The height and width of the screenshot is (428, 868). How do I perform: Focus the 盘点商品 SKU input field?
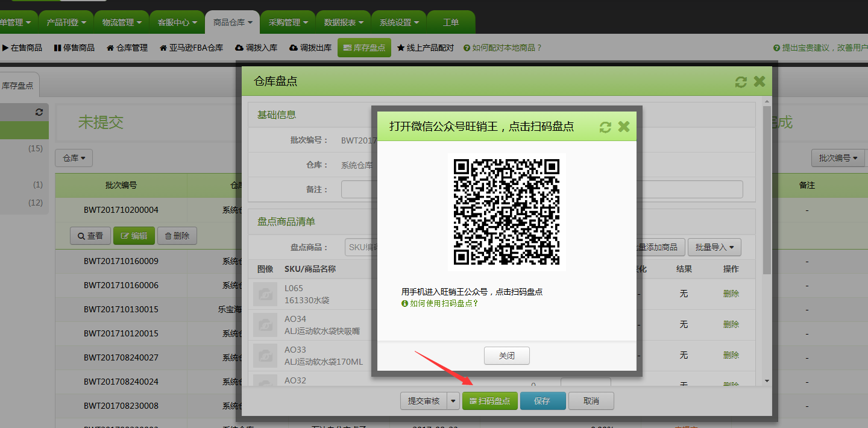click(360, 247)
